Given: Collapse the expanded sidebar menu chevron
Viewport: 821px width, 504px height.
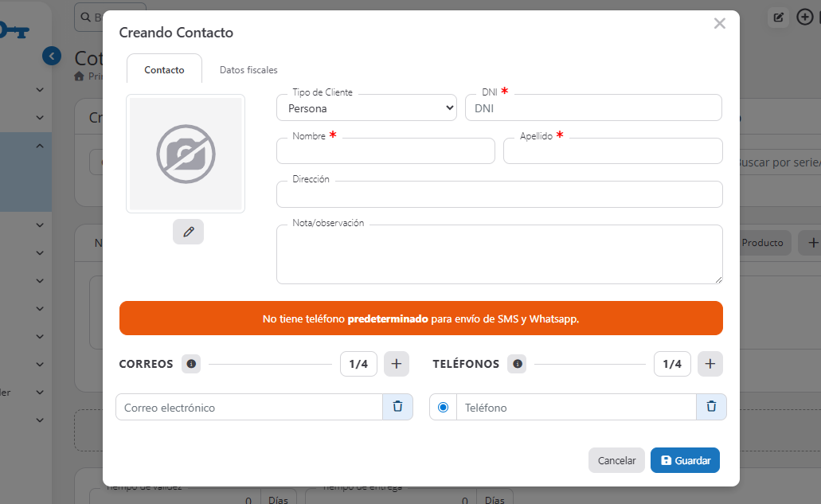Looking at the screenshot, I should click(40, 146).
